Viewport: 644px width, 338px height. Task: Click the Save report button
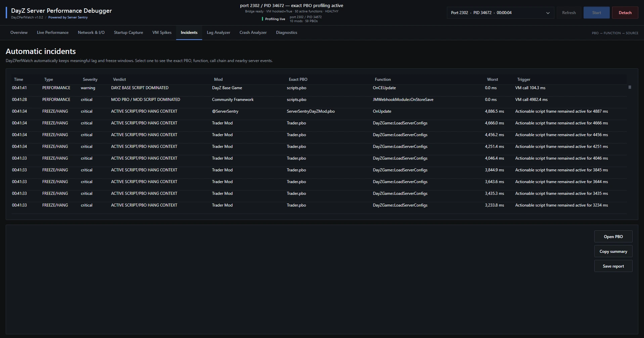point(613,266)
